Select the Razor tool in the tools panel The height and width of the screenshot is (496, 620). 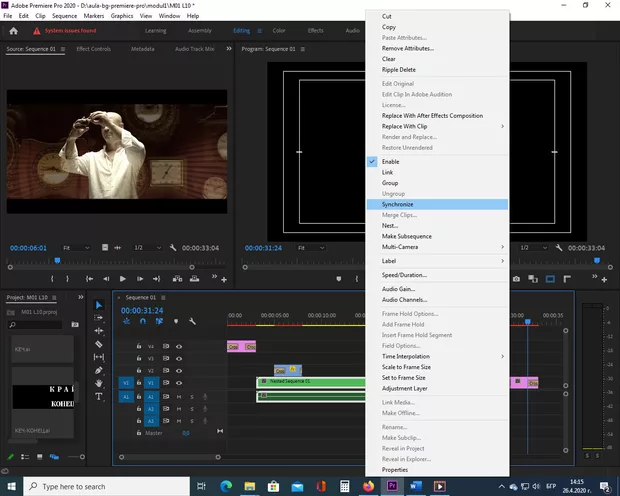[99, 344]
